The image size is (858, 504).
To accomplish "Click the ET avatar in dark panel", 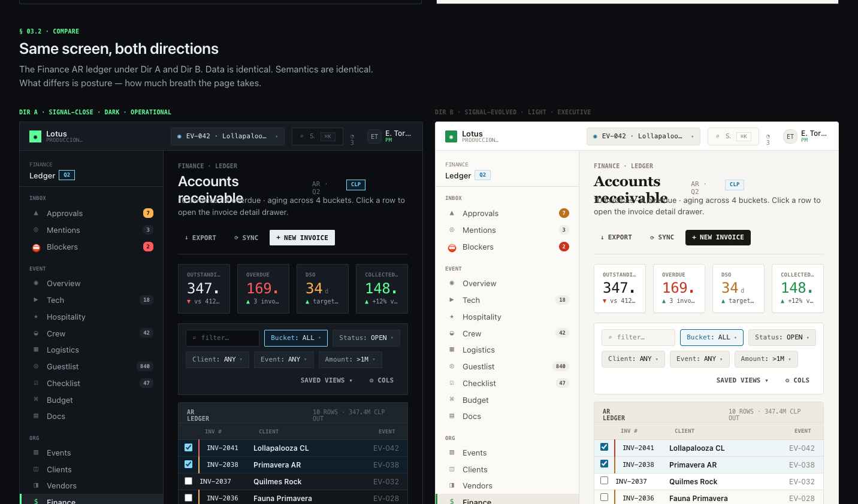I will (374, 136).
